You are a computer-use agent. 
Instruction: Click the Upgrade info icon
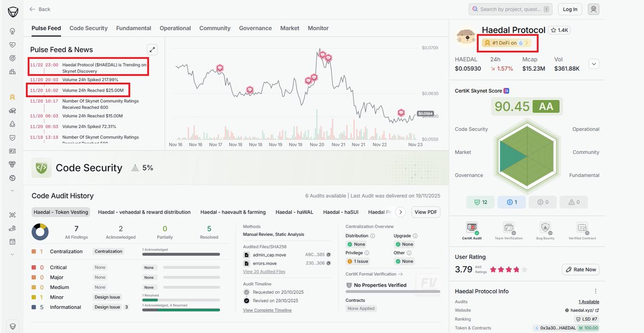pos(415,236)
